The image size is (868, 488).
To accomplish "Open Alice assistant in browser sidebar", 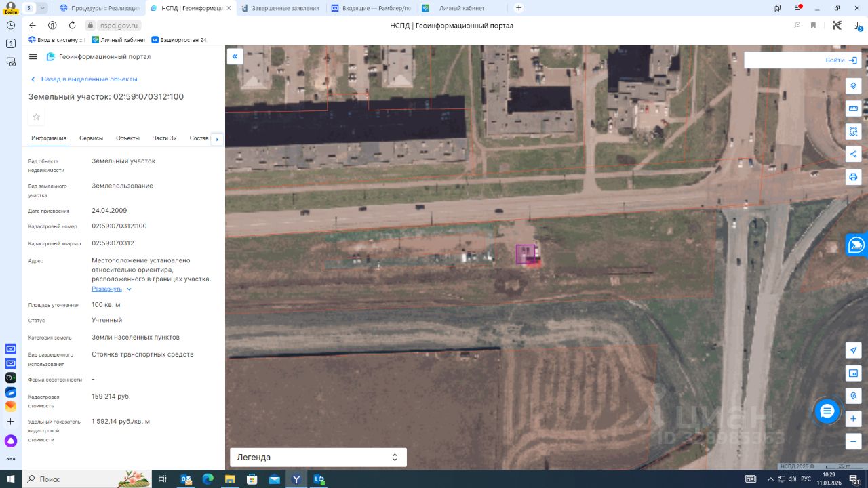I will coord(11,441).
